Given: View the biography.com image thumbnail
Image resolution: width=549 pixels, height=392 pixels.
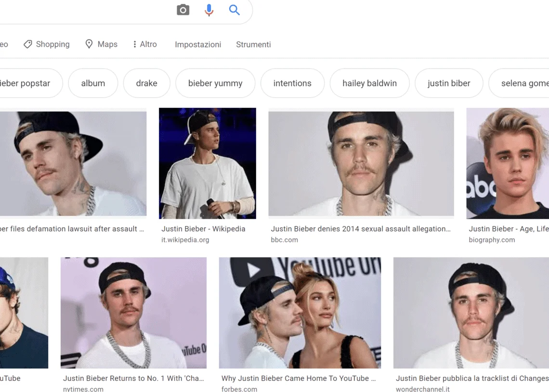Looking at the screenshot, I should 508,163.
